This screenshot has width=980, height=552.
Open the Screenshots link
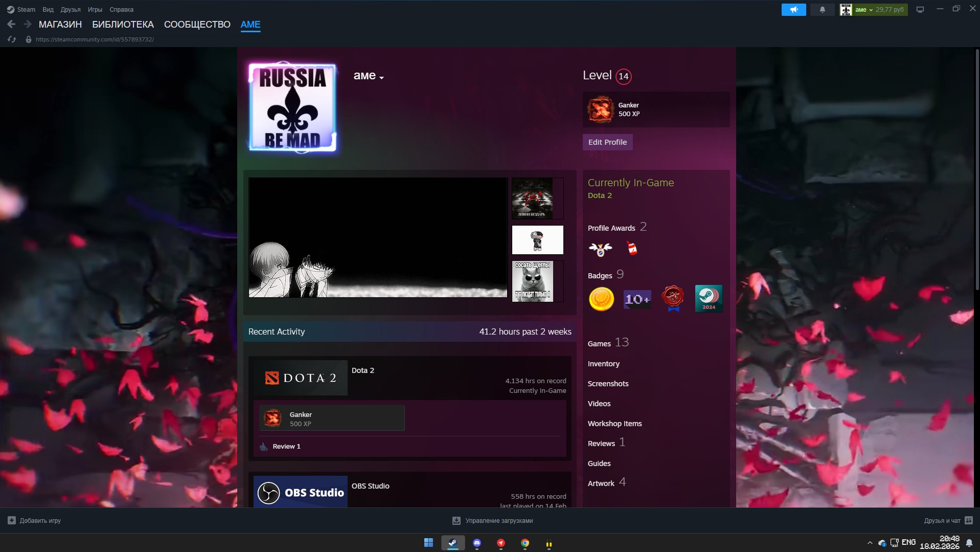[x=608, y=384]
